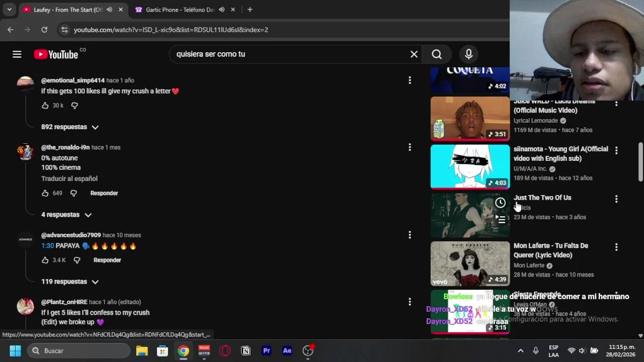View site information icon in address bar
644x362 pixels.
coord(64,30)
